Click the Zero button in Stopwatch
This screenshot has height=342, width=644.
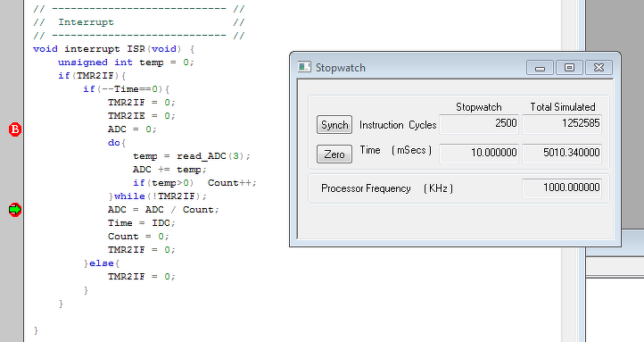tap(334, 154)
